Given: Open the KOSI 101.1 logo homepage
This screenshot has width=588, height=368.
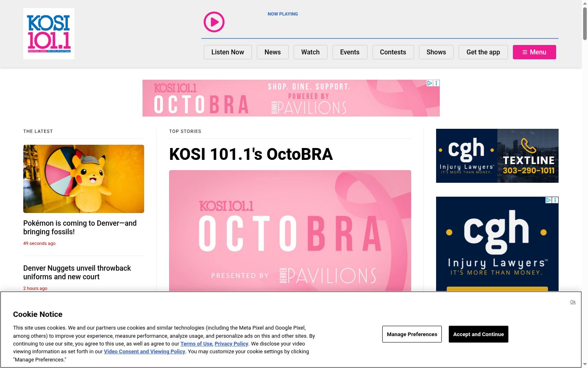Looking at the screenshot, I should click(49, 34).
